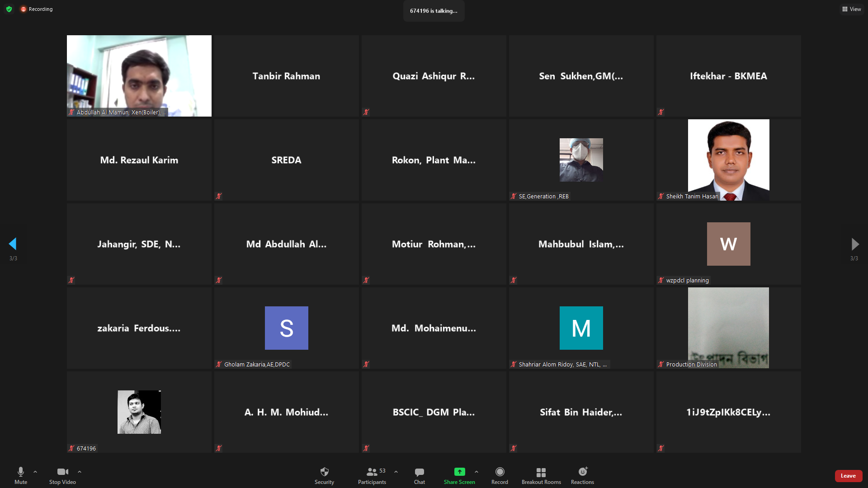Viewport: 868px width, 488px height.
Task: Click the green encryption shield icon
Action: point(9,9)
